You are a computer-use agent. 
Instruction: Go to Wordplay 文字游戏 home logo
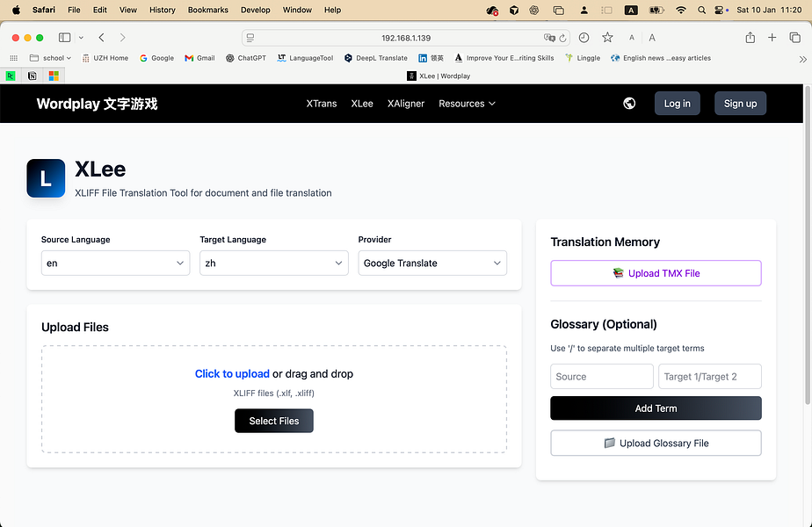click(x=97, y=104)
